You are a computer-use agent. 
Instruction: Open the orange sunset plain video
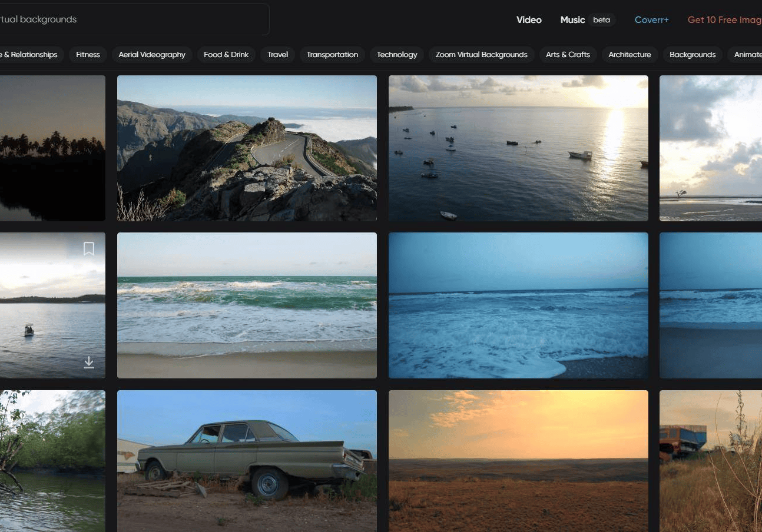click(518, 461)
